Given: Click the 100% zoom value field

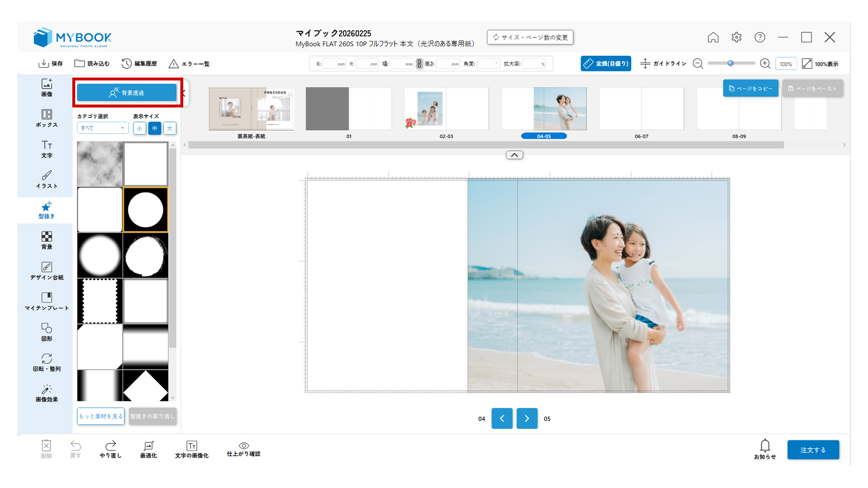Looking at the screenshot, I should click(786, 64).
